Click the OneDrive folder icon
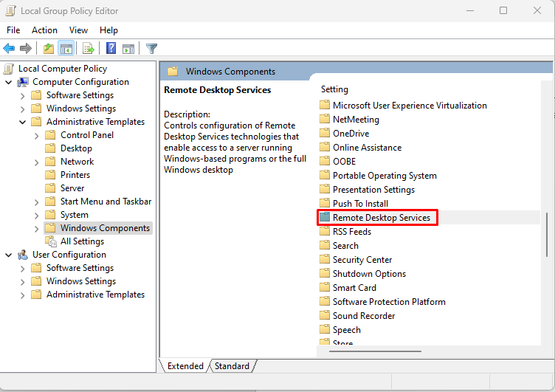555x392 pixels. tap(325, 133)
